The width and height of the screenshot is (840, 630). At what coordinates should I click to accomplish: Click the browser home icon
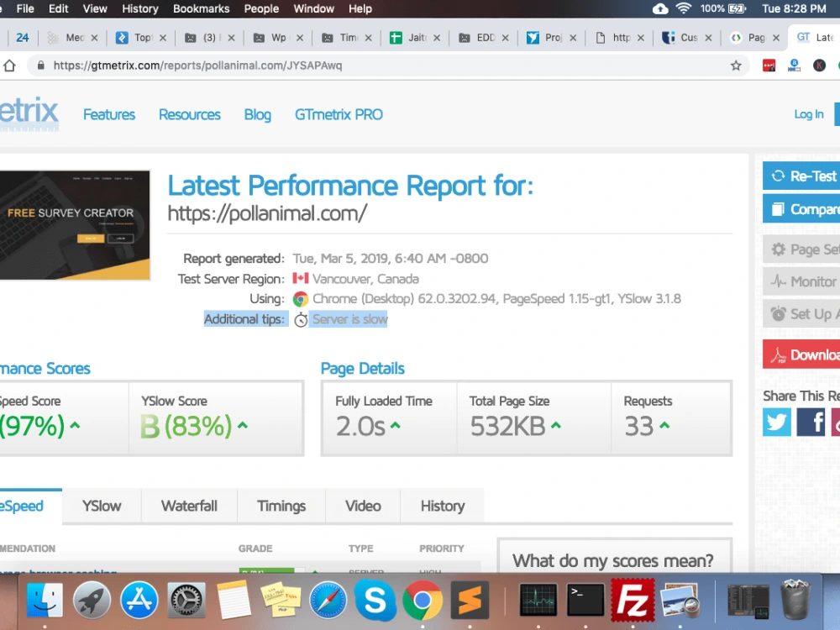pyautogui.click(x=9, y=66)
